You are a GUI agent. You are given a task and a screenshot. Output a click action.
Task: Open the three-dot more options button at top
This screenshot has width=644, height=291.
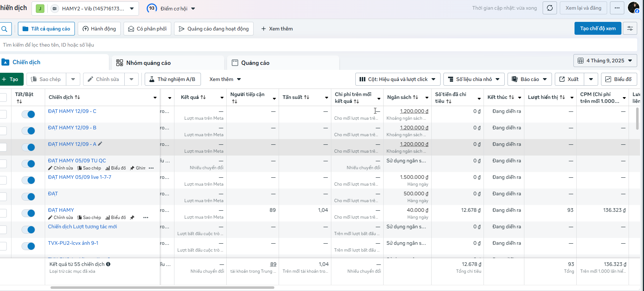(x=617, y=8)
